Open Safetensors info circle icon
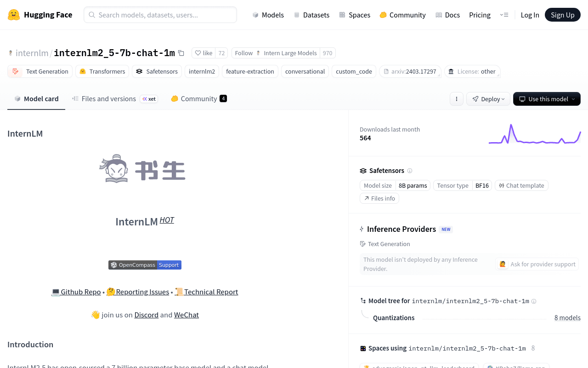The width and height of the screenshot is (588, 368). pos(410,171)
